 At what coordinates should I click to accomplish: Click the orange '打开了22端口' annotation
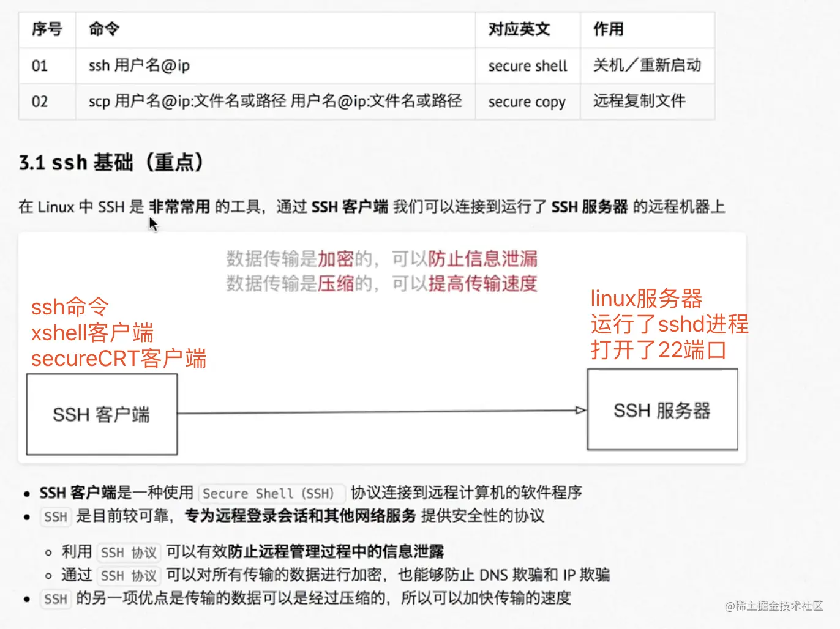point(659,350)
